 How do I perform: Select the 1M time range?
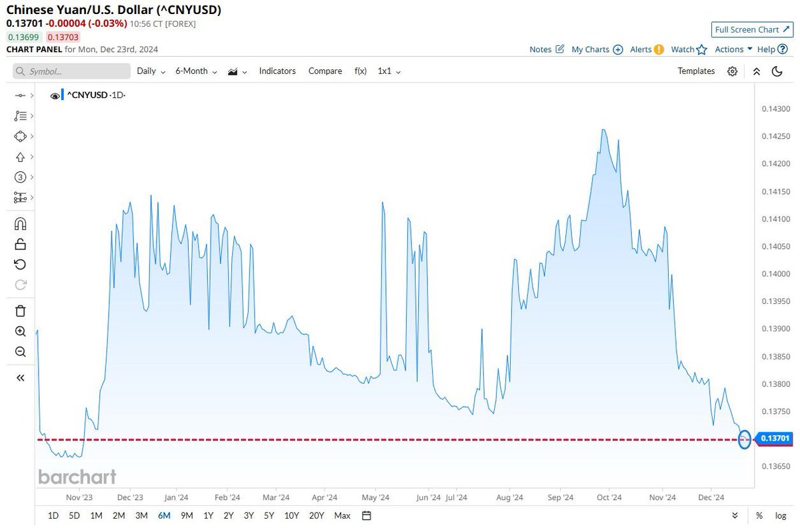pyautogui.click(x=96, y=515)
